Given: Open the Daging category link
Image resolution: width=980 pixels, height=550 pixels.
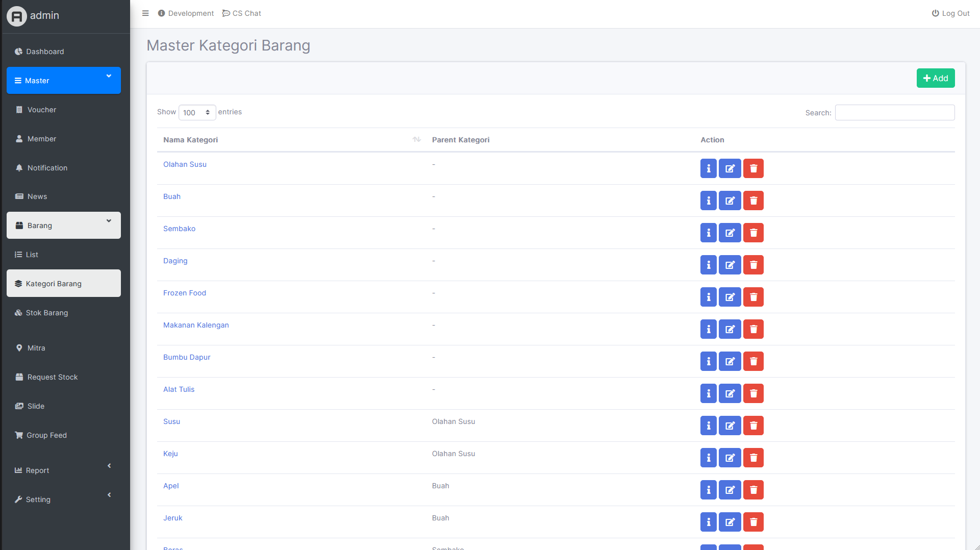Looking at the screenshot, I should point(175,261).
